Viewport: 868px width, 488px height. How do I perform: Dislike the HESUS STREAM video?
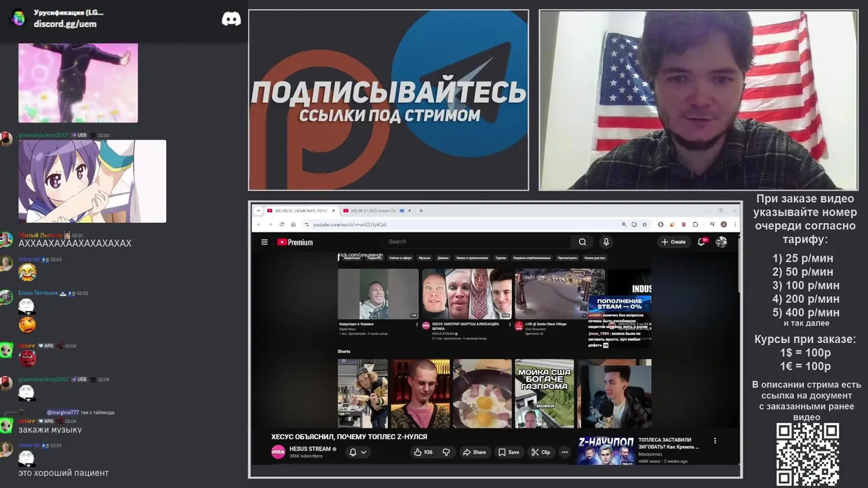pos(446,452)
